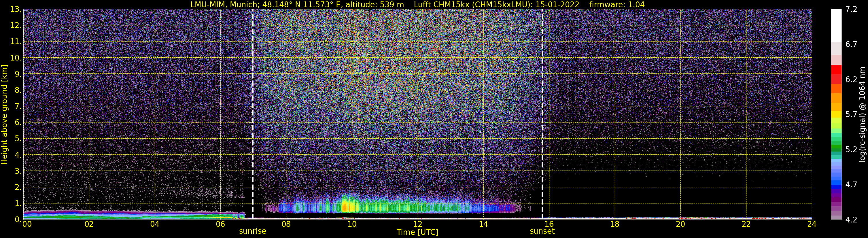Click the '24' time axis tick label
This screenshot has height=238, width=868.
812,224
